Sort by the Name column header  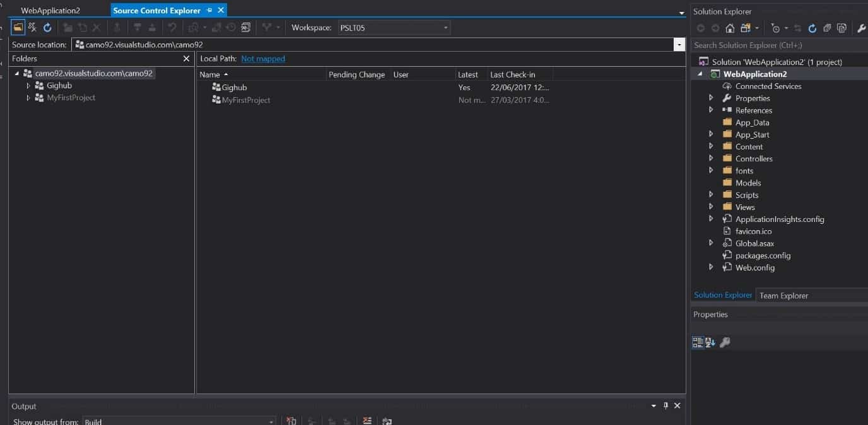pyautogui.click(x=262, y=74)
